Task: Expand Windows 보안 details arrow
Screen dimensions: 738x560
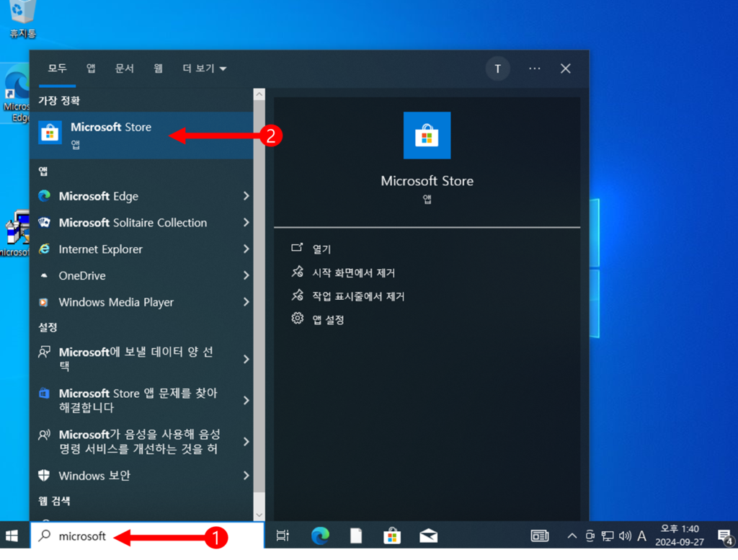Action: (x=246, y=475)
